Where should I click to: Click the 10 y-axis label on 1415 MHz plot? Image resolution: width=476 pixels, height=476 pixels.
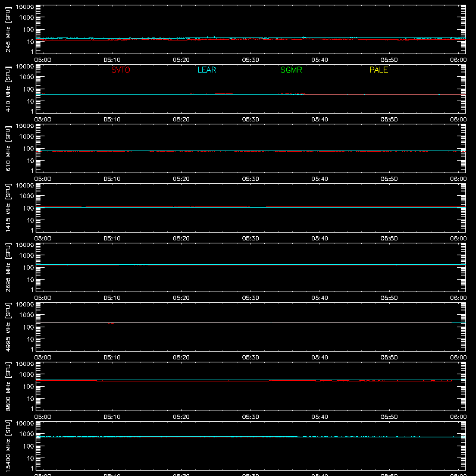30,220
